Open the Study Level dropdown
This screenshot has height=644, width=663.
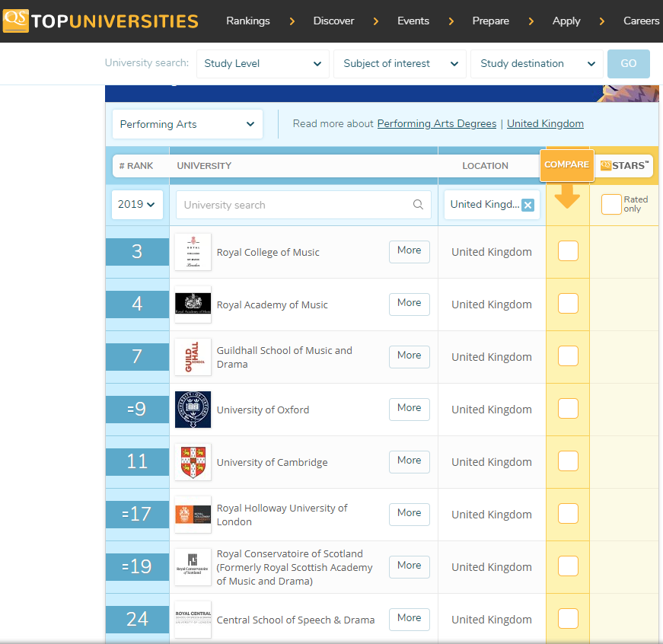pos(263,64)
